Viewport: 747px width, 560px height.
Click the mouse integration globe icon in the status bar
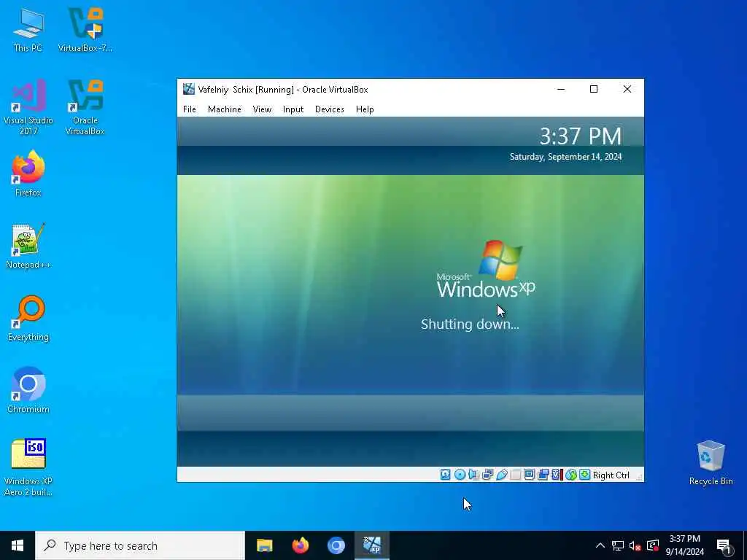(x=570, y=475)
